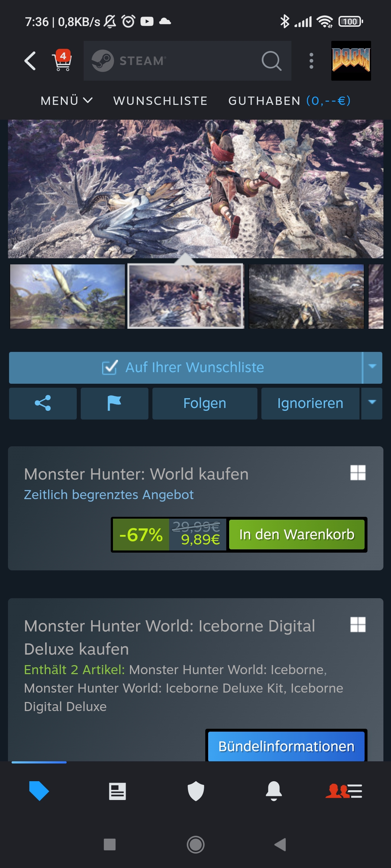Image resolution: width=391 pixels, height=868 pixels.
Task: Open the friends menu icon in bottom bar
Action: [x=344, y=791]
